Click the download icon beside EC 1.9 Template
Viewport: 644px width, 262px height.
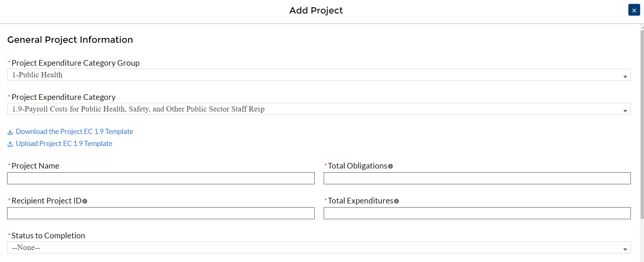(10, 132)
